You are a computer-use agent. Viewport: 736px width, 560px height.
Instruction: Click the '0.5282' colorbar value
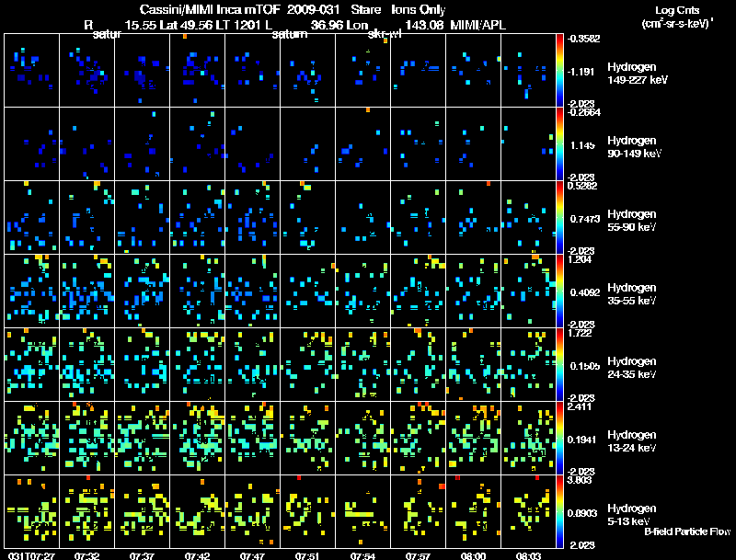pyautogui.click(x=582, y=186)
